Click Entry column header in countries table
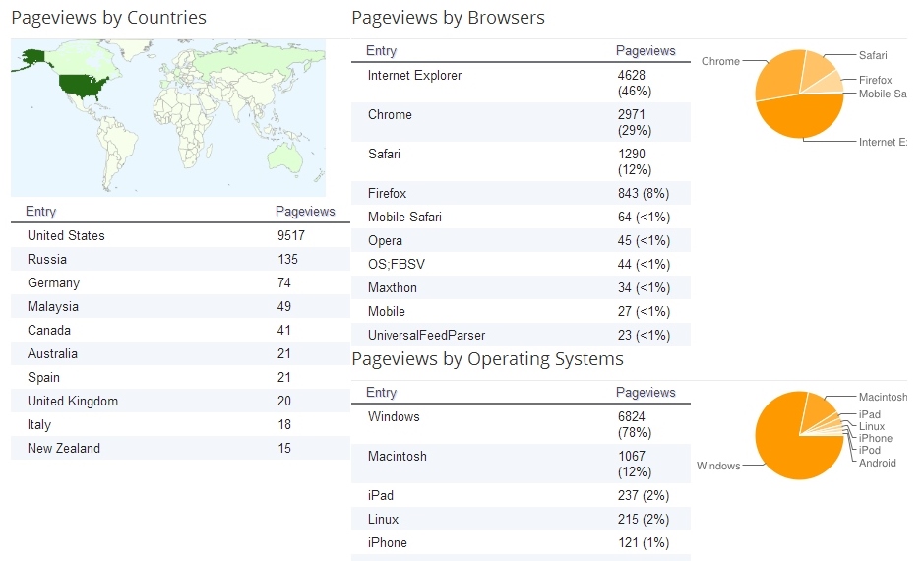 40,211
